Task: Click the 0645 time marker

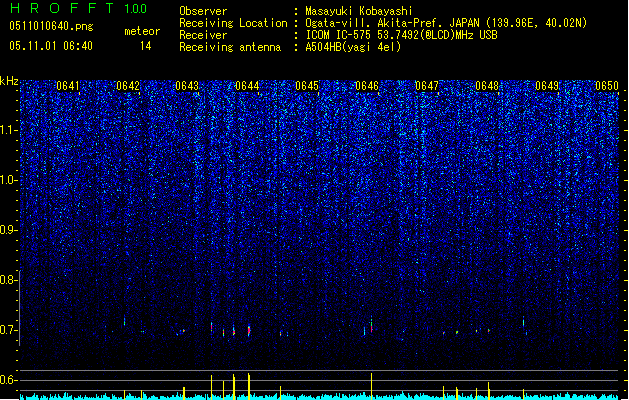Action: click(307, 86)
